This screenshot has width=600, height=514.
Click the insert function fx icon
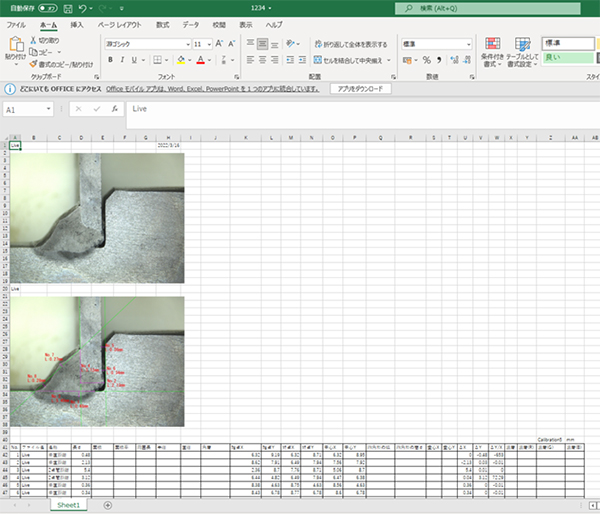(115, 108)
